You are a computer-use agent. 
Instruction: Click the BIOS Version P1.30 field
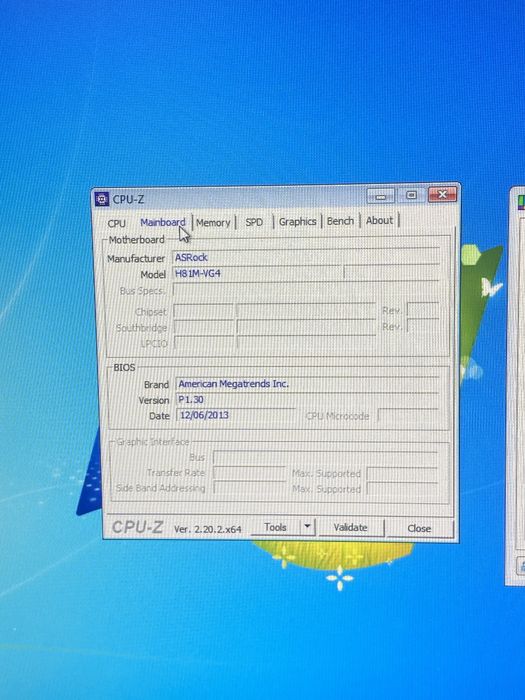(308, 400)
